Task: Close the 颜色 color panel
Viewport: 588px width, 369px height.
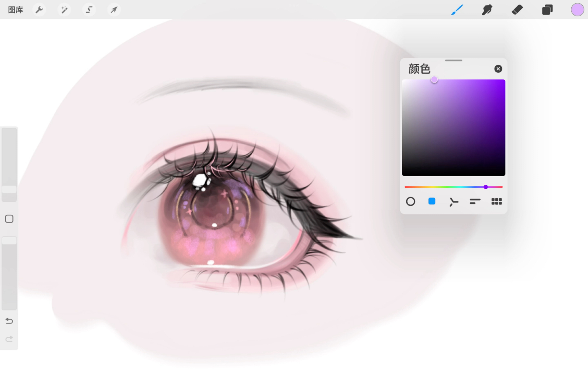Action: pyautogui.click(x=498, y=69)
